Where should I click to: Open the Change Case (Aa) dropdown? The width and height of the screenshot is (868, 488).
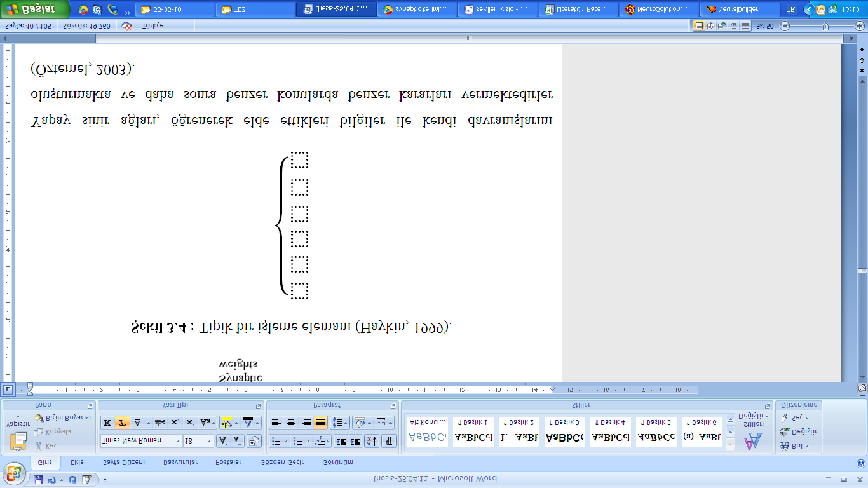(x=208, y=423)
